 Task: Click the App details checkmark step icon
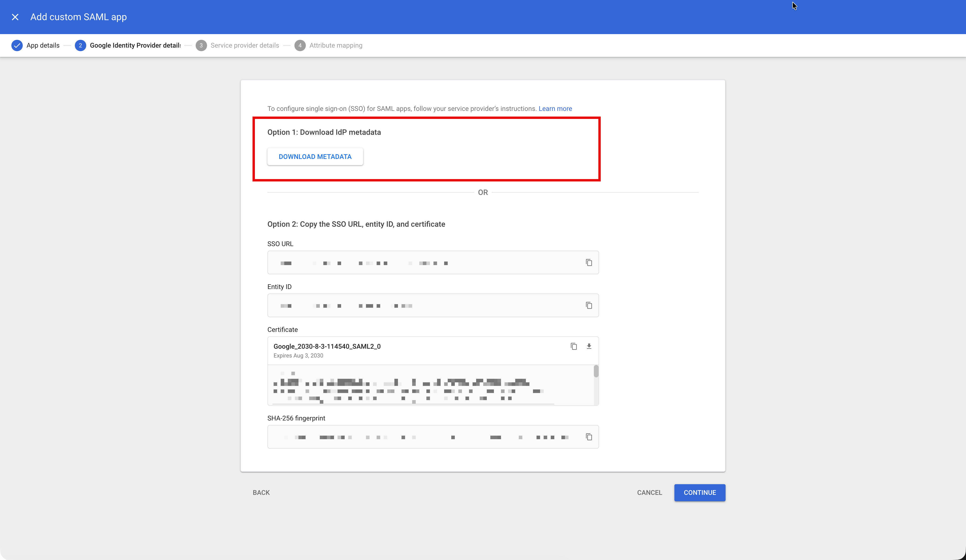pyautogui.click(x=17, y=45)
